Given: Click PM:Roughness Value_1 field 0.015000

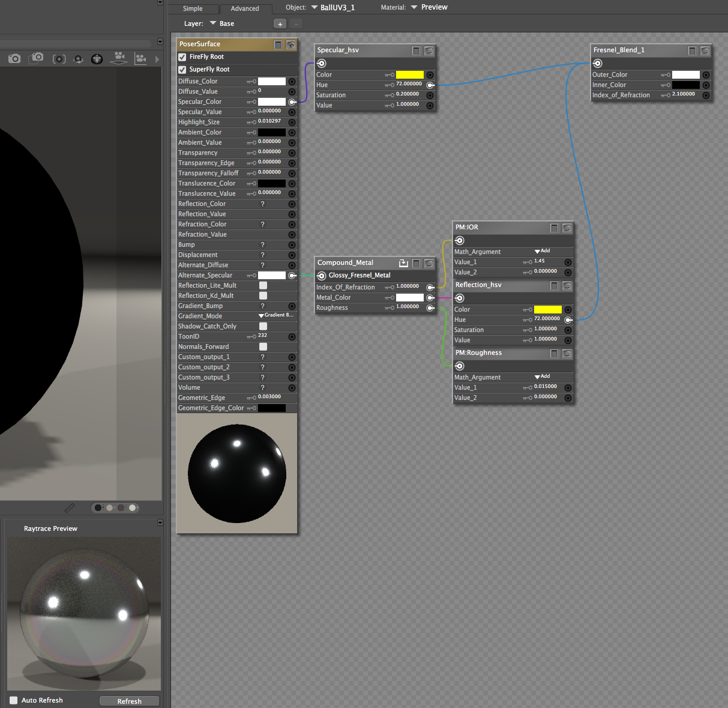Looking at the screenshot, I should (546, 387).
